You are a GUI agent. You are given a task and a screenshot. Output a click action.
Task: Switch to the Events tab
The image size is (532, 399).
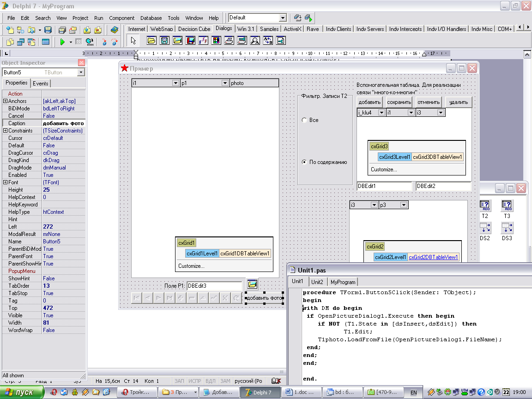[x=40, y=84]
